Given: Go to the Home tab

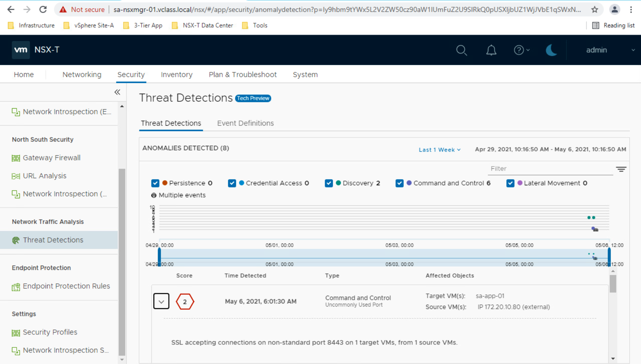Looking at the screenshot, I should pos(24,75).
